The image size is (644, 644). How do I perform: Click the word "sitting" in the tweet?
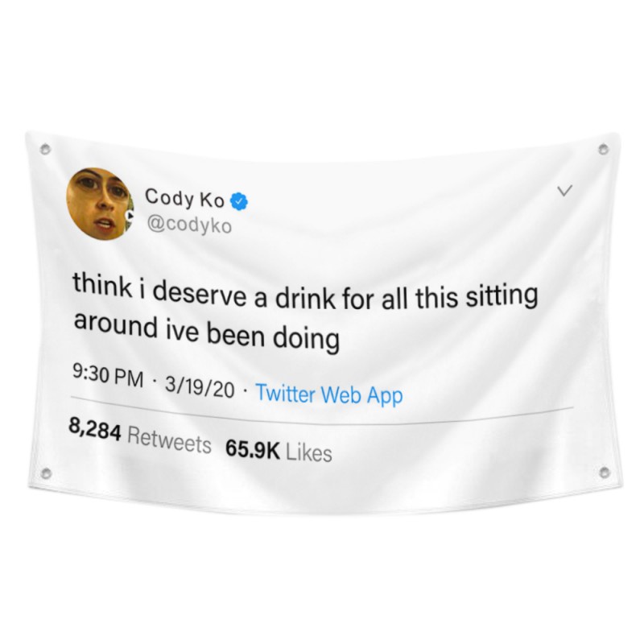502,296
